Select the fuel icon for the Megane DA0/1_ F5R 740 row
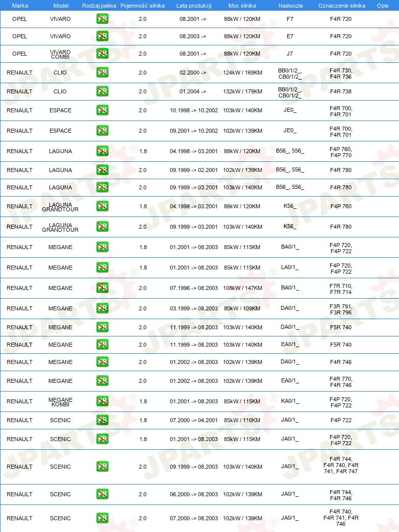Viewport: 399px width, 532px height. pos(103,327)
